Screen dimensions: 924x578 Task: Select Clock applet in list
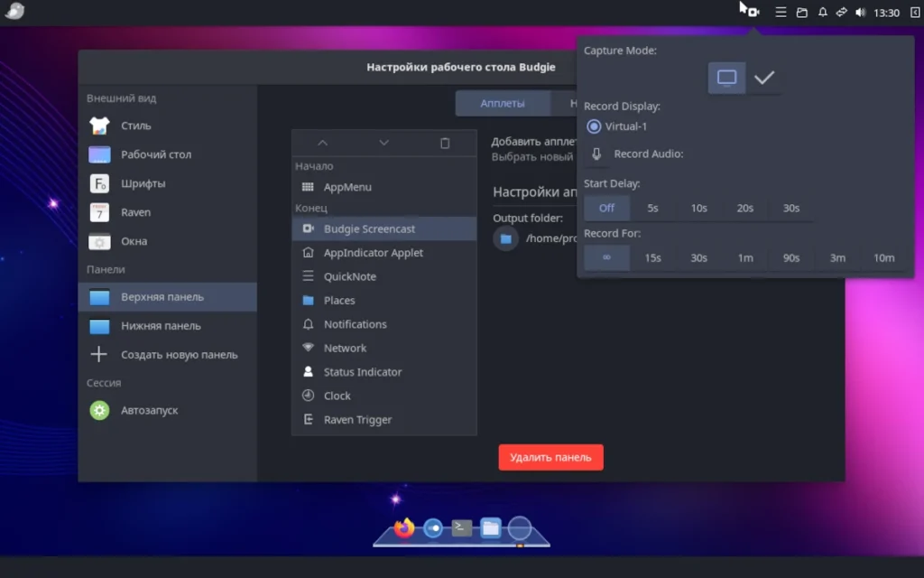tap(384, 396)
